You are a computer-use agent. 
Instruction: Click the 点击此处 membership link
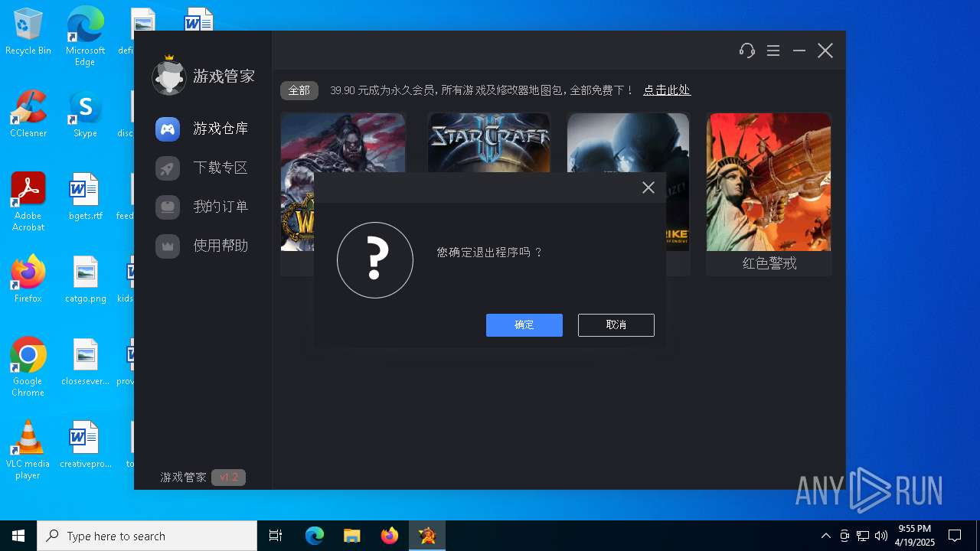(667, 90)
